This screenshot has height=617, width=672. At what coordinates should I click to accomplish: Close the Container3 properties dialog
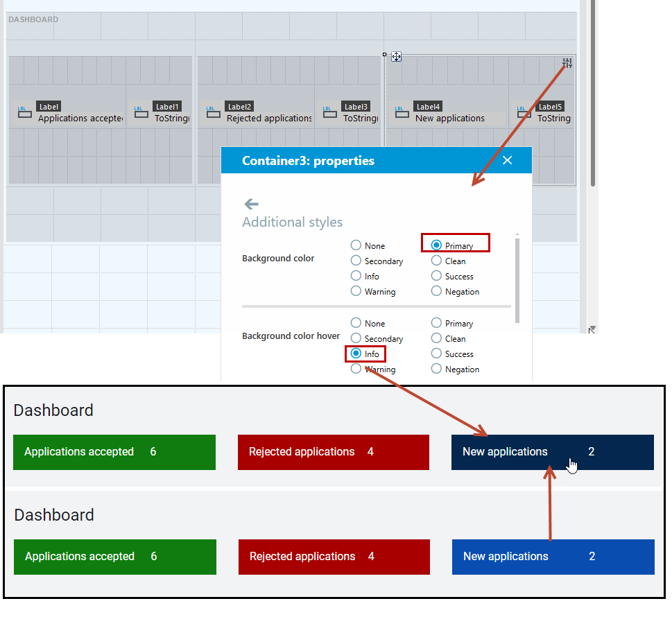(508, 160)
